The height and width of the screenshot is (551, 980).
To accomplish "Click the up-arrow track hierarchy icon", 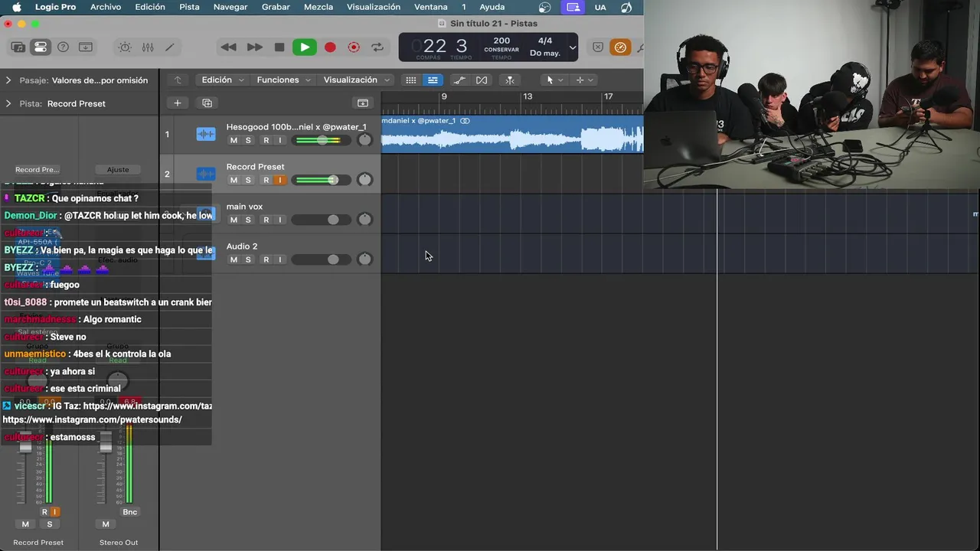I will [178, 80].
